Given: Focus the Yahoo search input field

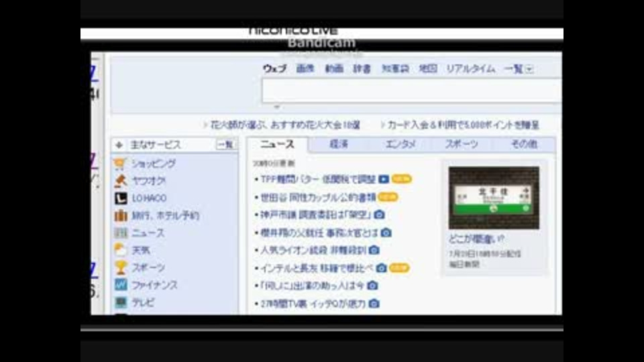Looking at the screenshot, I should 412,90.
